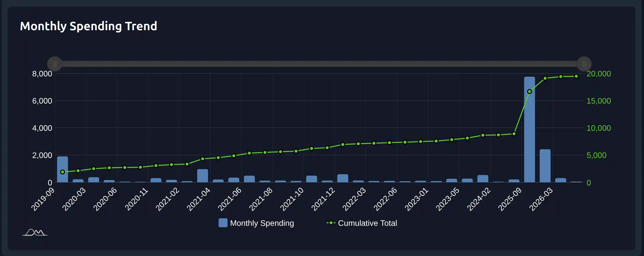Click the 2021-12 x-axis label
The image size is (644, 256).
(323, 199)
